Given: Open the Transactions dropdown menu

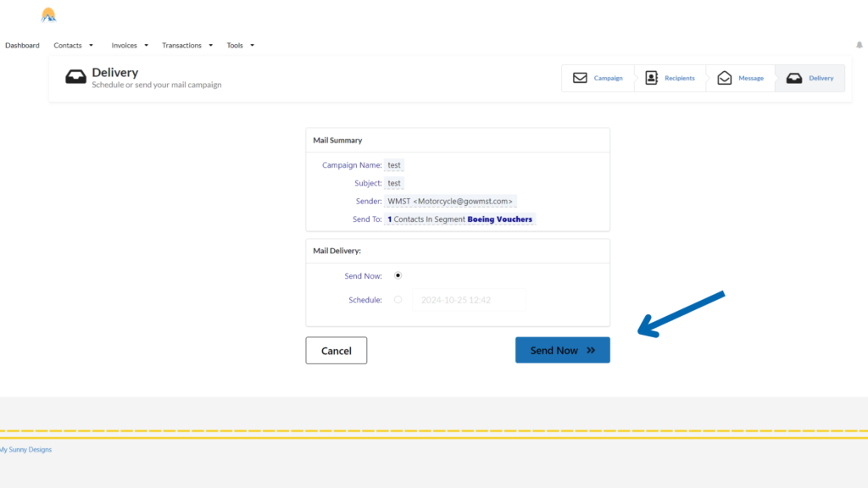Looking at the screenshot, I should coord(187,46).
